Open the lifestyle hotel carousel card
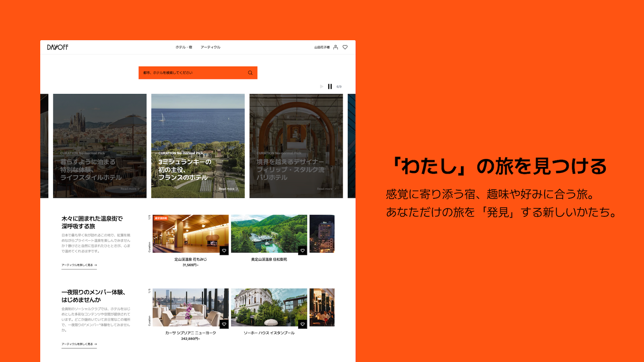This screenshot has height=362, width=644. tap(100, 146)
